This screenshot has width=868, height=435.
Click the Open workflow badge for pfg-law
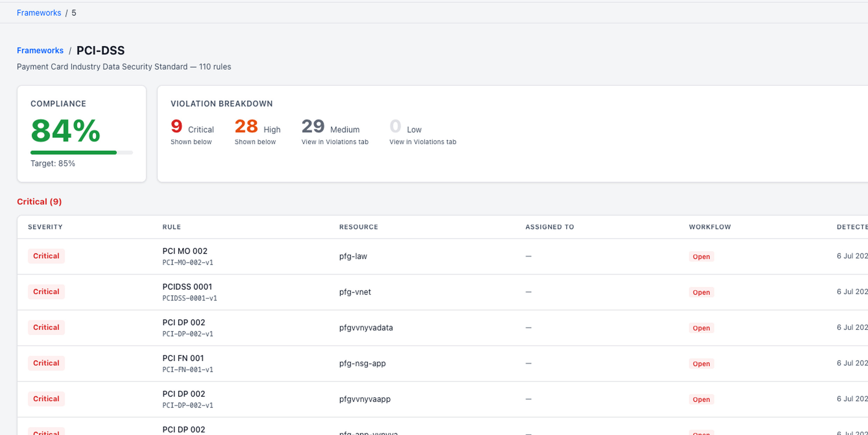click(701, 256)
